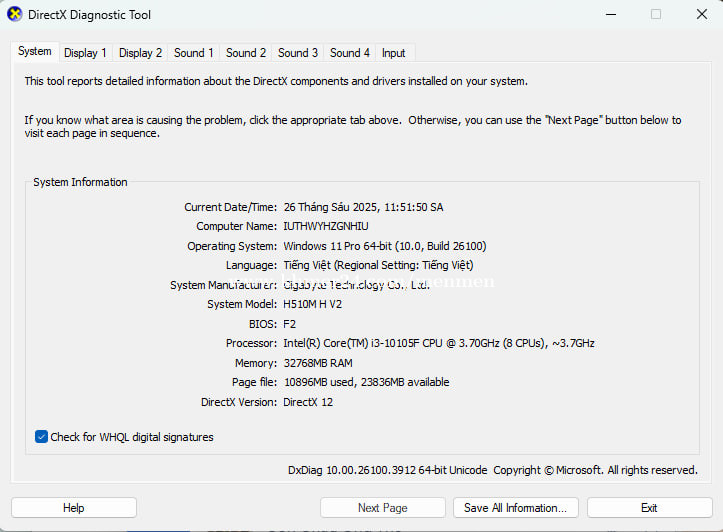Click the DirectX Version: label
Viewport: 723px width, 532px height.
click(x=239, y=402)
